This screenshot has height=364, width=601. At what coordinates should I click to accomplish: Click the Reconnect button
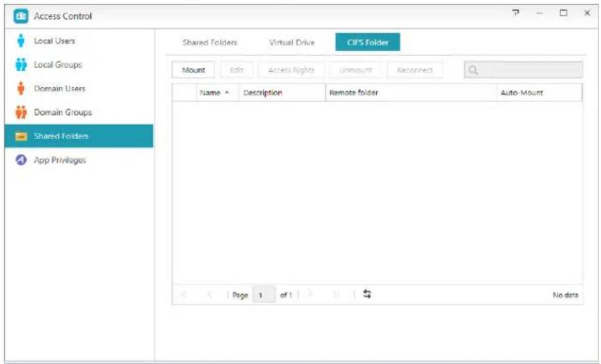[x=415, y=70]
